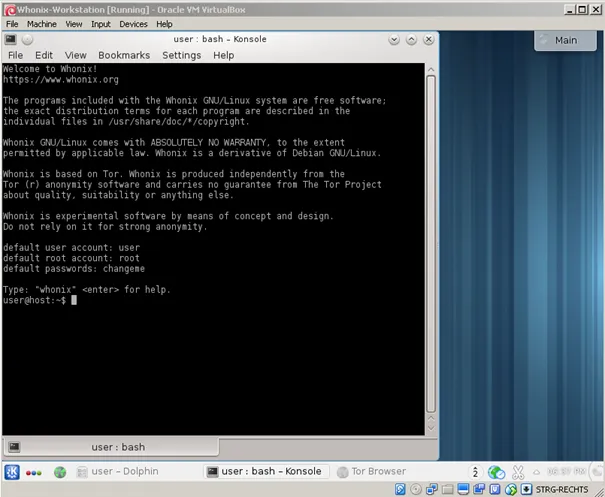Open the Main desktop toolbox button
The image size is (605, 497).
(565, 40)
